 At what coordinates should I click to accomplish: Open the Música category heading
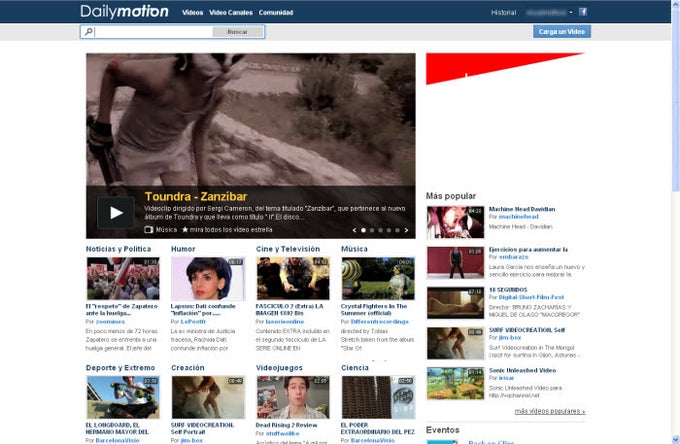click(354, 249)
